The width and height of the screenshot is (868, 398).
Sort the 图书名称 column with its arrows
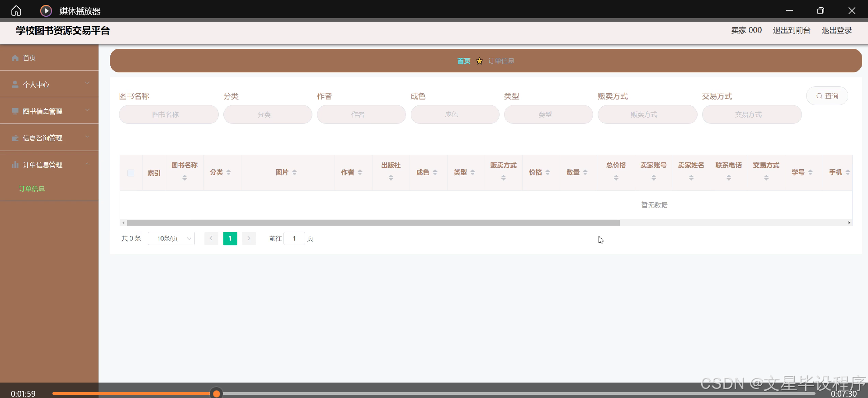pos(184,178)
